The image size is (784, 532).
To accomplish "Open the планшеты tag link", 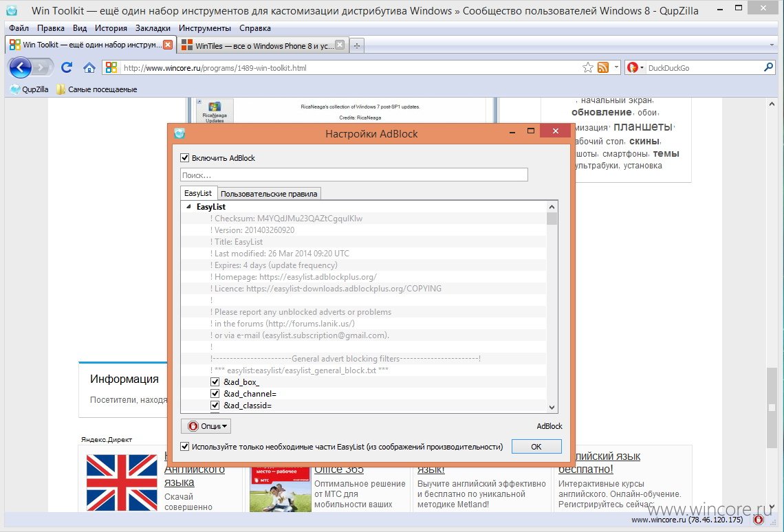I will click(x=643, y=126).
